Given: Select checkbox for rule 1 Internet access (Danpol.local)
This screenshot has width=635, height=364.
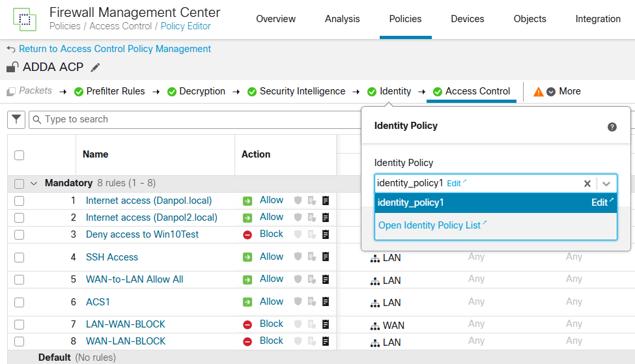Looking at the screenshot, I should (x=19, y=201).
